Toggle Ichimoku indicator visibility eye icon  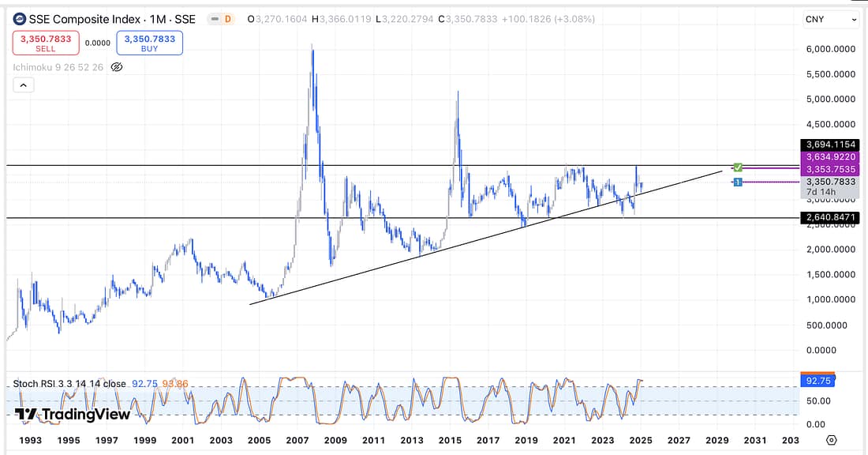coord(116,67)
